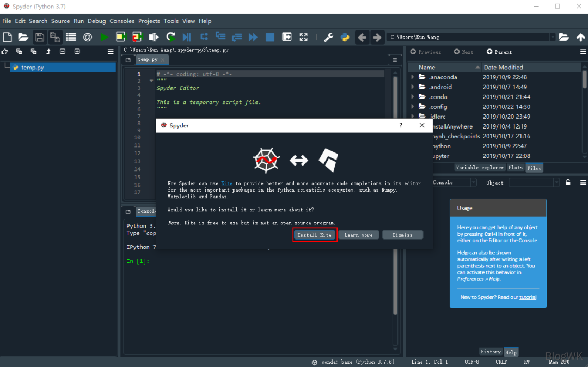Screen dimensions: 588x367
Task: Go forward with the right arrow
Action: 377,37
